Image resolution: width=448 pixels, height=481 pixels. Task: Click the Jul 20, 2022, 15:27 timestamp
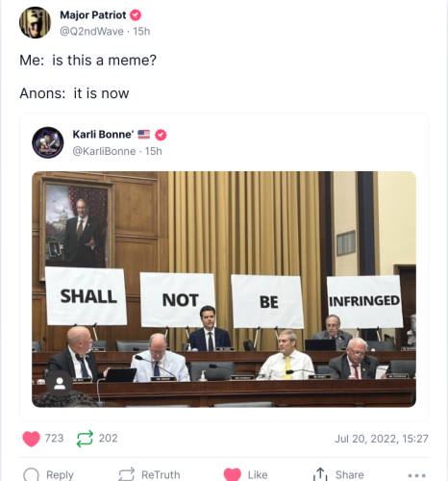[x=382, y=439]
